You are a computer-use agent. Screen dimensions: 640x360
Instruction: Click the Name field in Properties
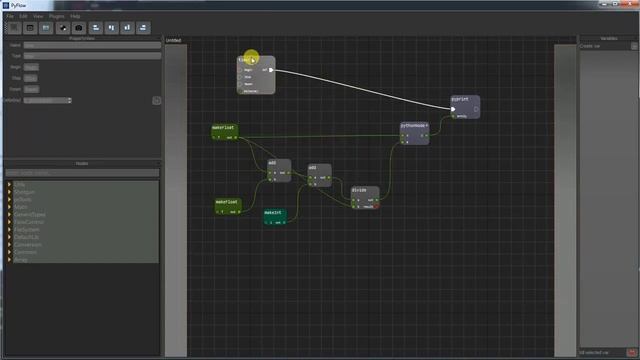pos(92,45)
